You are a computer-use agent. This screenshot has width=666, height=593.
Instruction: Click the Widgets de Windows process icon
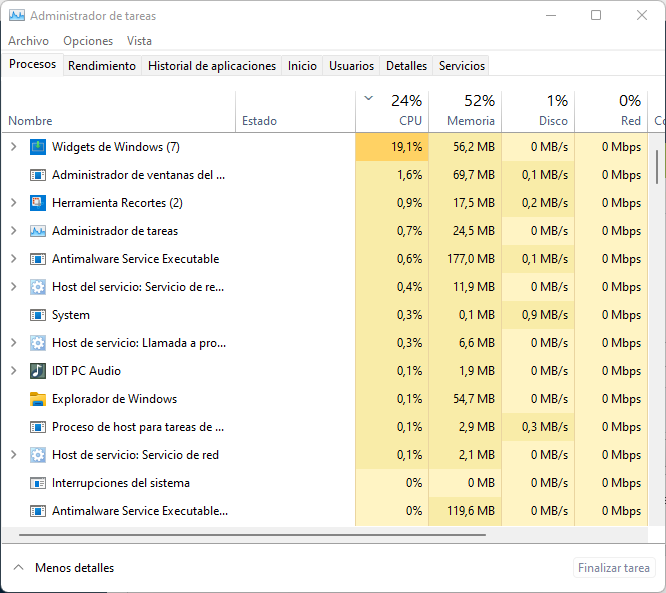coord(38,147)
